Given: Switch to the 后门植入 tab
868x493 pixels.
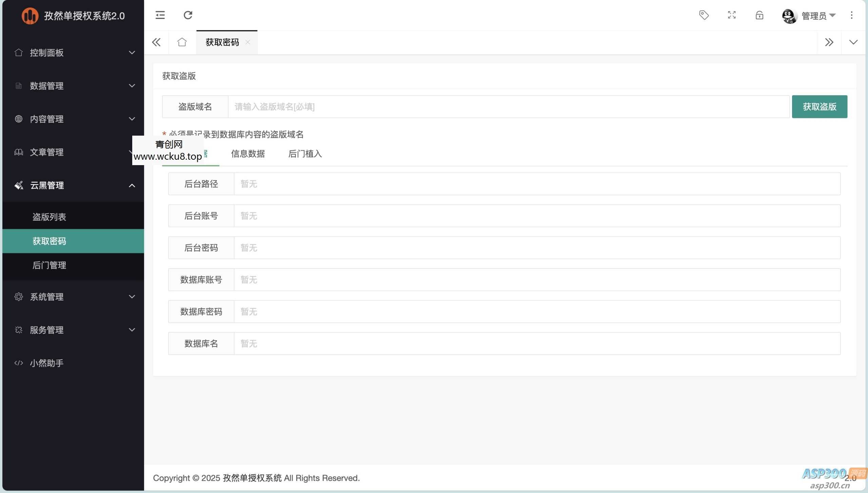Looking at the screenshot, I should (x=304, y=154).
